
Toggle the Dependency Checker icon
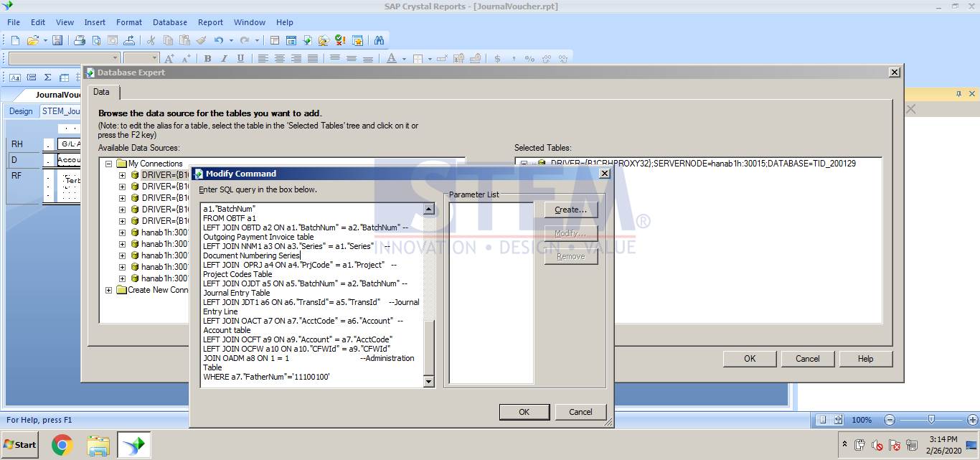341,40
